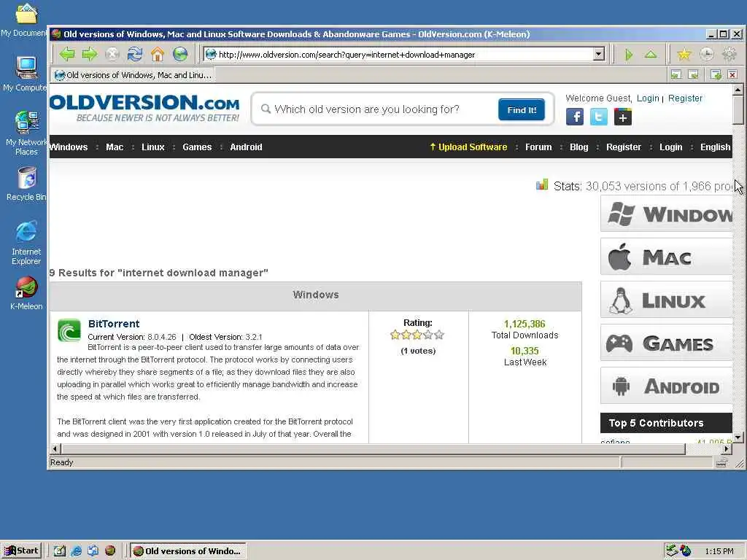Open the Facebook social icon

tap(575, 117)
